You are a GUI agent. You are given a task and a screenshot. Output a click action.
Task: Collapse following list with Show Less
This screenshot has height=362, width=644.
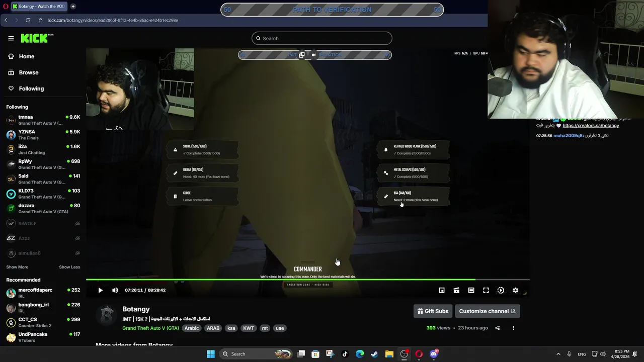[x=69, y=267]
